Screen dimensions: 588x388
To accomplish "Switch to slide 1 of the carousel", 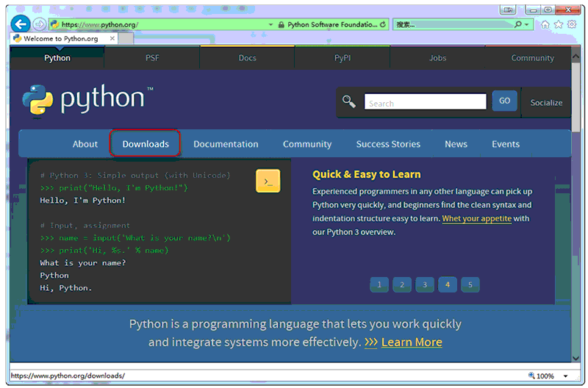I will pos(379,284).
